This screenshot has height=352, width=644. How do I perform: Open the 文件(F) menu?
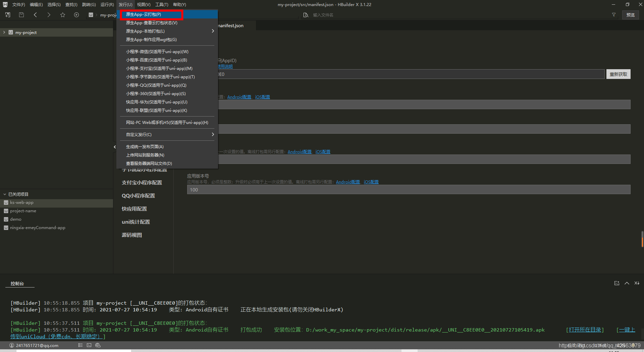18,5
